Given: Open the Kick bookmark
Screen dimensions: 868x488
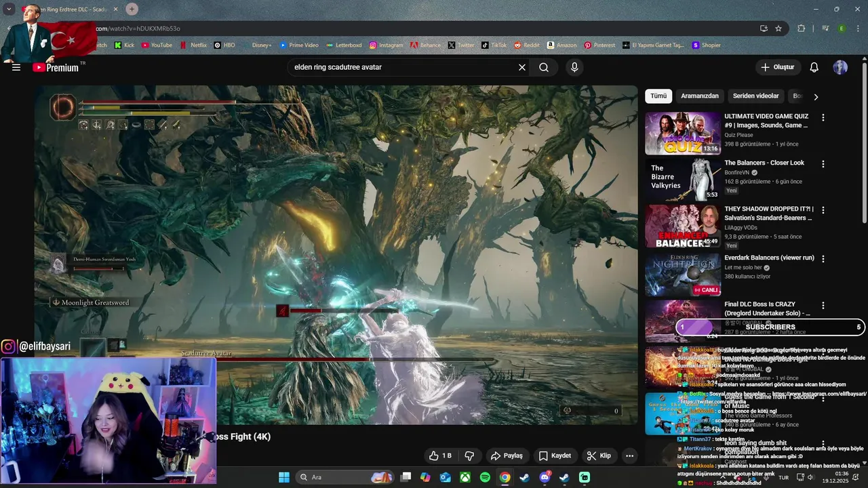Looking at the screenshot, I should 124,45.
